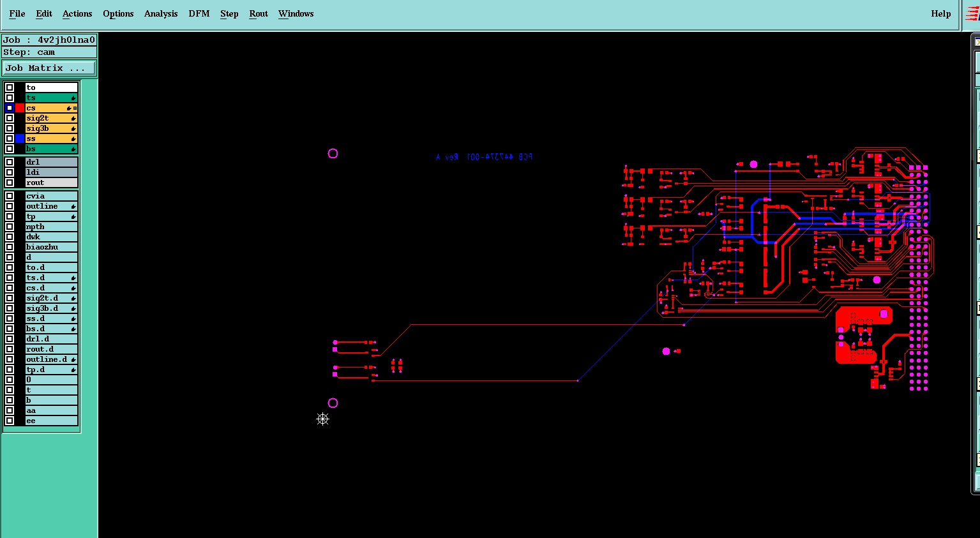Click the red logo icon beside Help
The height and width of the screenshot is (538, 980).
[972, 13]
